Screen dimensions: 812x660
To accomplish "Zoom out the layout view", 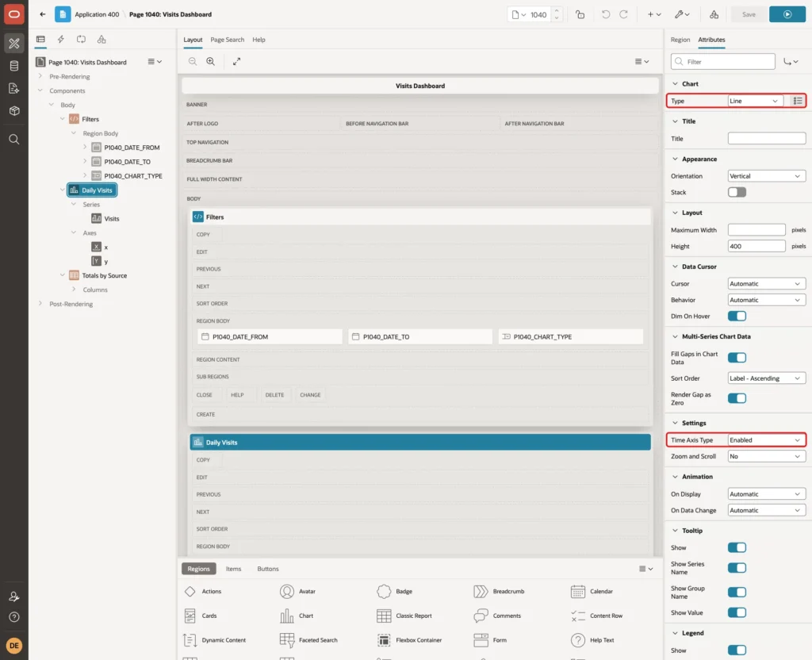I will click(x=193, y=61).
